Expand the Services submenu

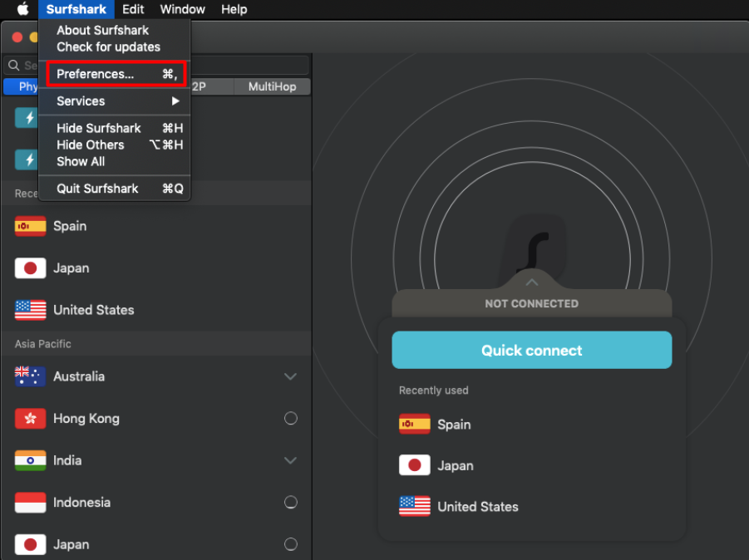pos(115,101)
